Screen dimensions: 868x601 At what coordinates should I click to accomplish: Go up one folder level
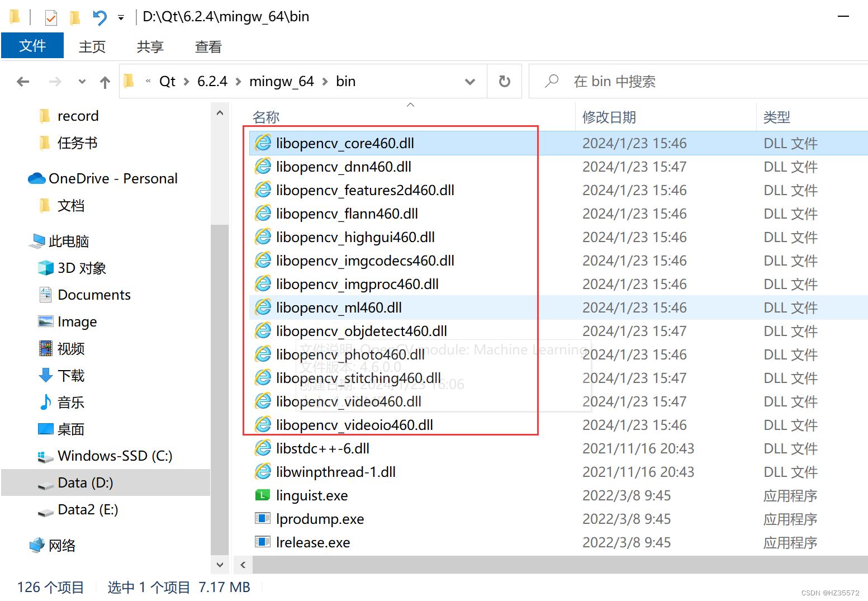coord(105,82)
